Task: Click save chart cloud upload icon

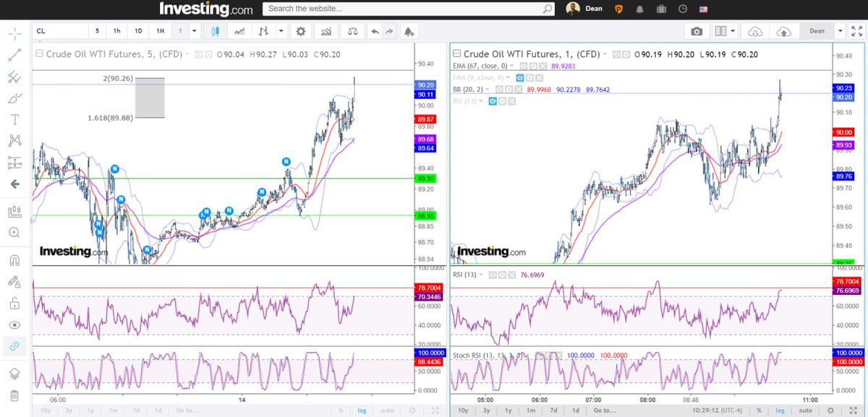Action: click(783, 32)
